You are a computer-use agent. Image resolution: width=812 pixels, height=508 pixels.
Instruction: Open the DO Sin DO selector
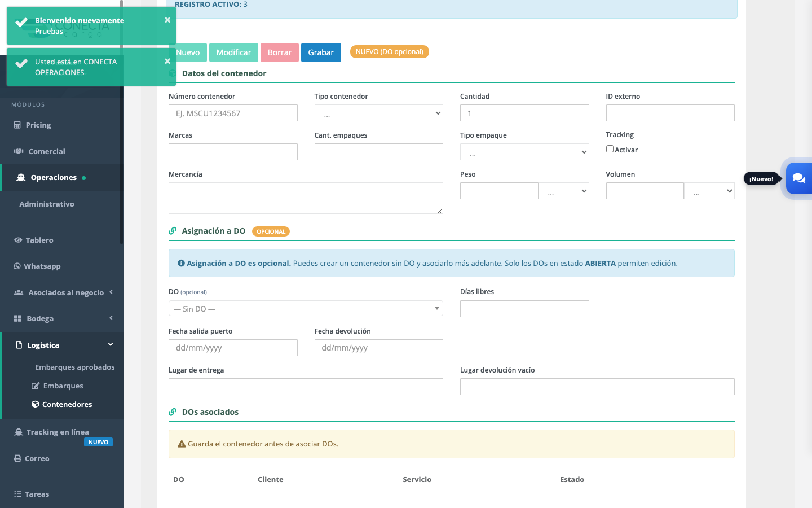coord(306,308)
